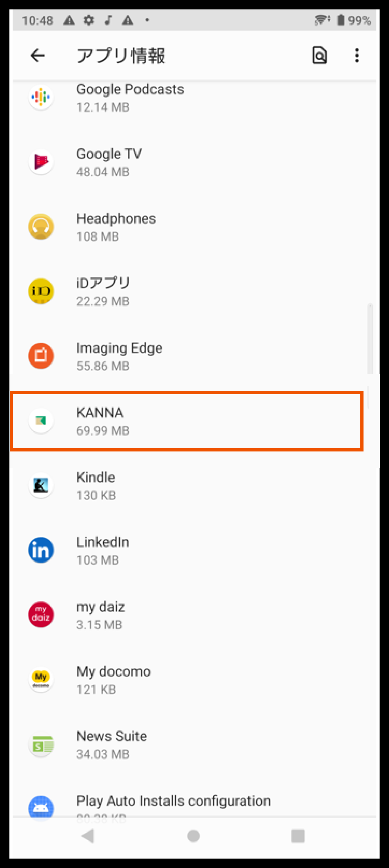This screenshot has height=868, width=389.
Task: Tap the orange Imaging Edge icon
Action: (x=41, y=356)
